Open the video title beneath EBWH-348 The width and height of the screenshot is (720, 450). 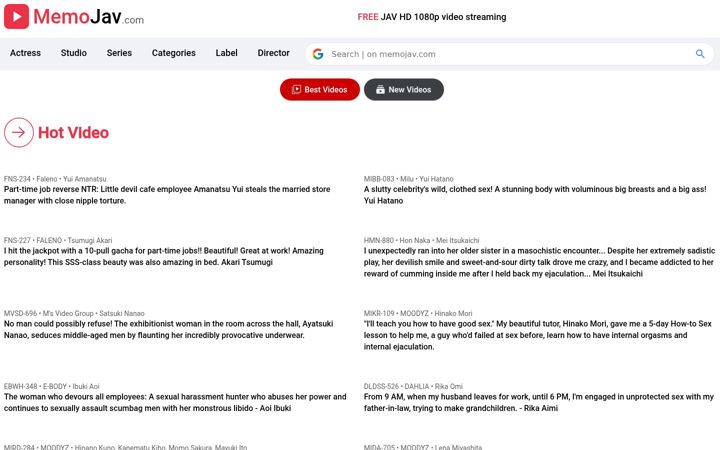pyautogui.click(x=175, y=402)
